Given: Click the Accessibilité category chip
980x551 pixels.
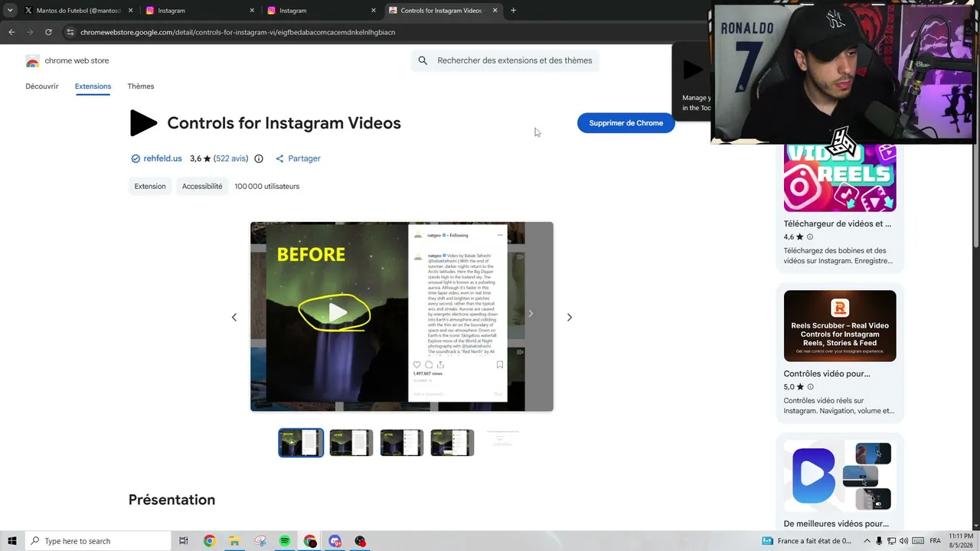Looking at the screenshot, I should 202,187.
